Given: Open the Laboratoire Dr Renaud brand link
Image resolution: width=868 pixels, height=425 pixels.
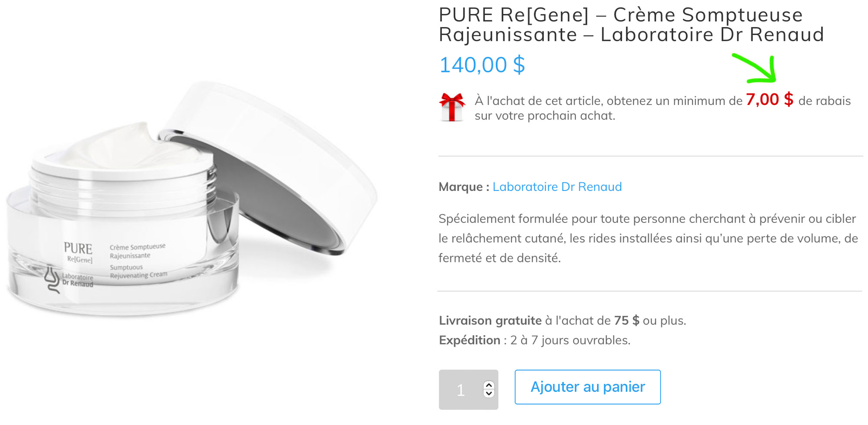Looking at the screenshot, I should pyautogui.click(x=557, y=187).
